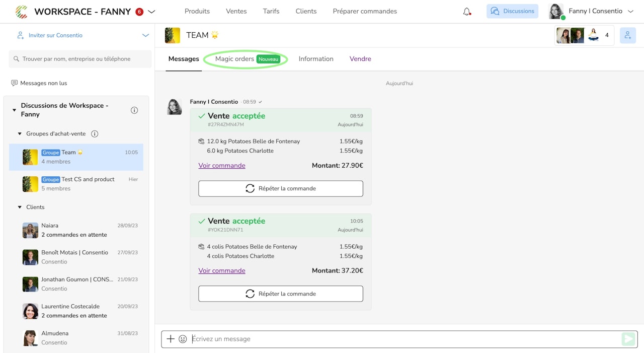The image size is (644, 353).
Task: Open the notifications bell
Action: pos(467,12)
